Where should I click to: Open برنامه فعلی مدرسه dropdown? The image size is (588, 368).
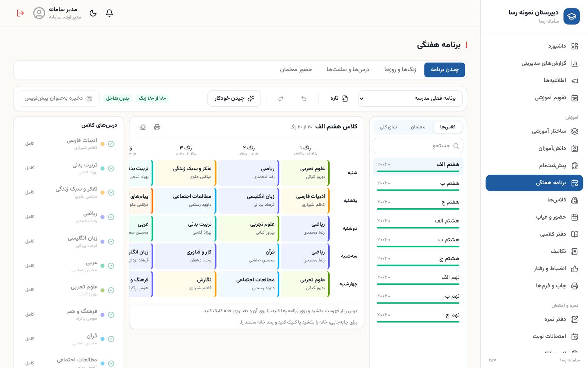(410, 98)
